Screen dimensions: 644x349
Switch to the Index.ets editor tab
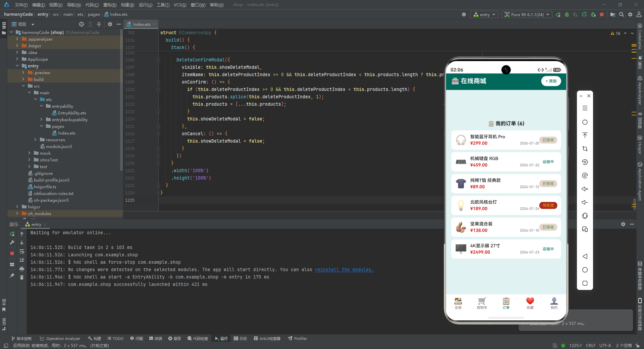click(x=142, y=24)
